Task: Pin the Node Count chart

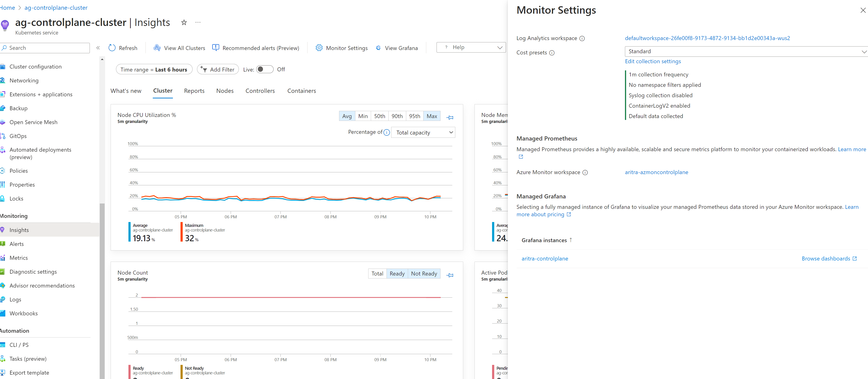Action: pos(450,275)
